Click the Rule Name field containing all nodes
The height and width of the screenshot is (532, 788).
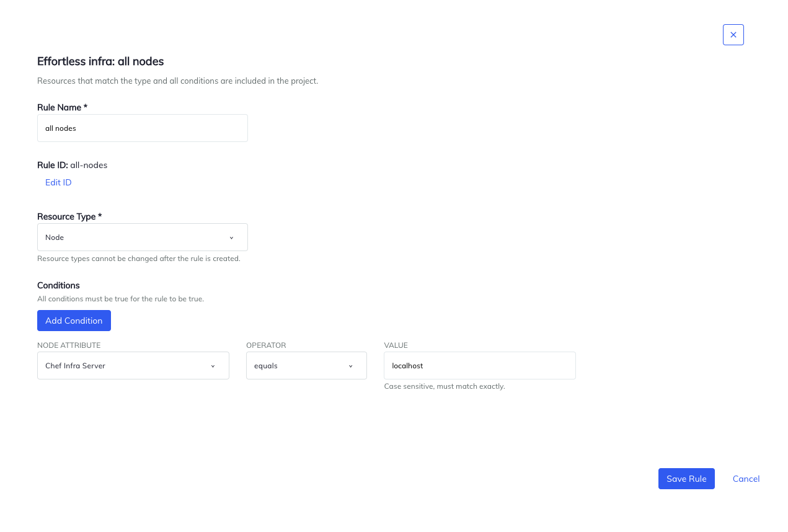(142, 128)
